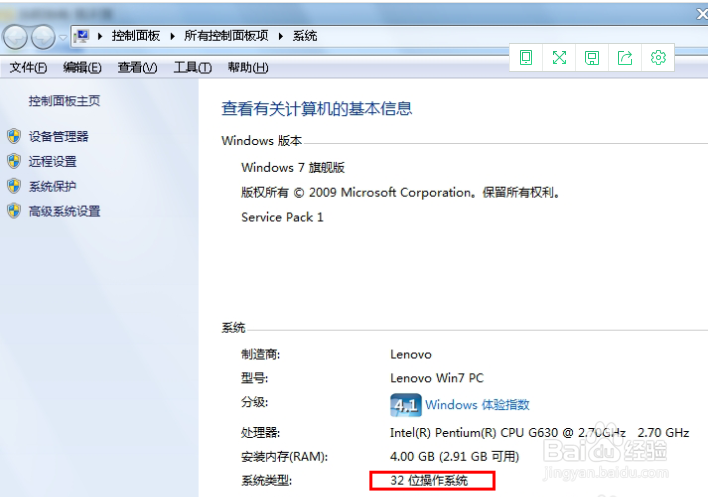
Task: Click the 系统类型 label
Action: 266,481
